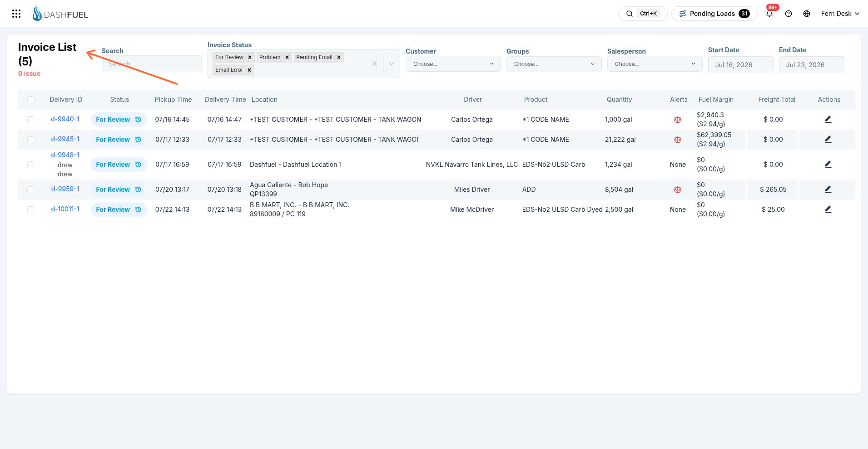Open search with the Ctrl+K button

[x=643, y=14]
